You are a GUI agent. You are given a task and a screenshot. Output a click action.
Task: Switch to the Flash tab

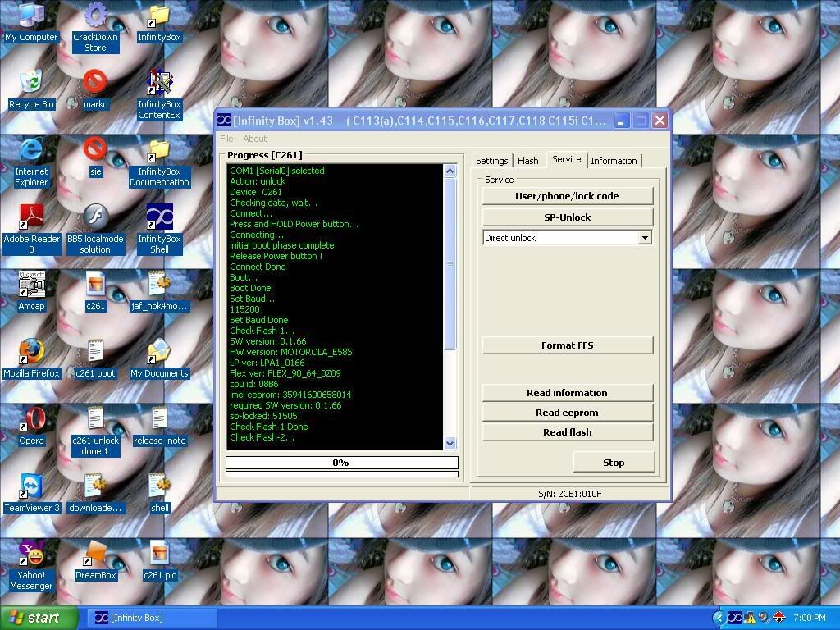tap(528, 161)
